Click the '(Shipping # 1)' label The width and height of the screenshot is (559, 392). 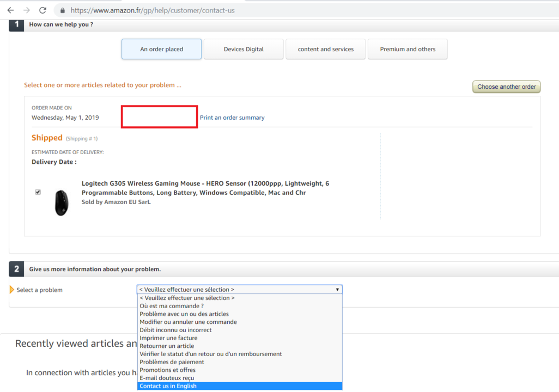pos(82,139)
